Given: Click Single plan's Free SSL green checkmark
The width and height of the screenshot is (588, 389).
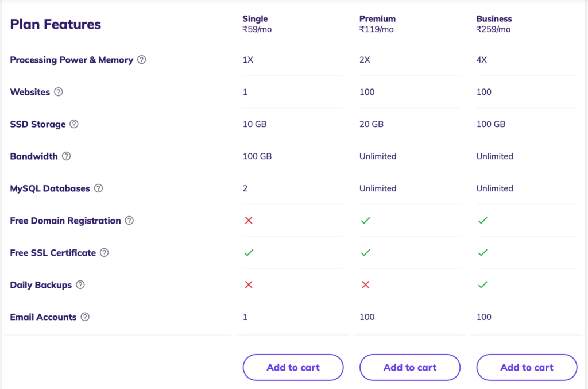Looking at the screenshot, I should [249, 253].
